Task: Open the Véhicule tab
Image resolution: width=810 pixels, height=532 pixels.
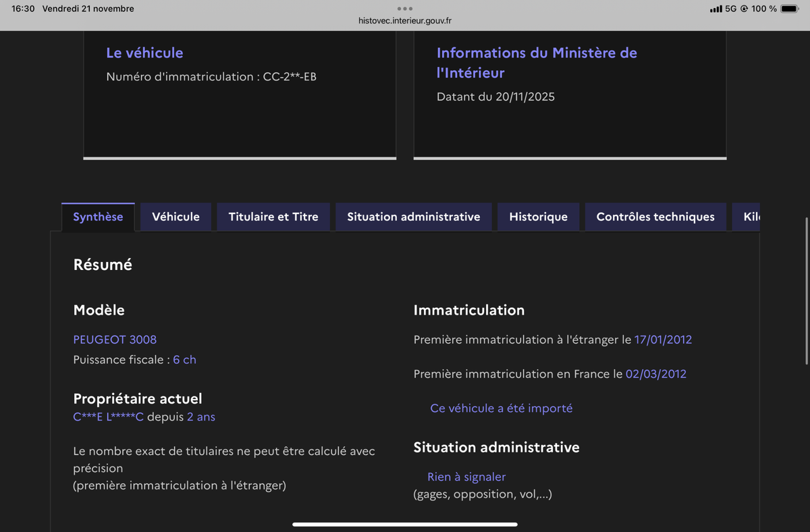Action: [x=175, y=217]
